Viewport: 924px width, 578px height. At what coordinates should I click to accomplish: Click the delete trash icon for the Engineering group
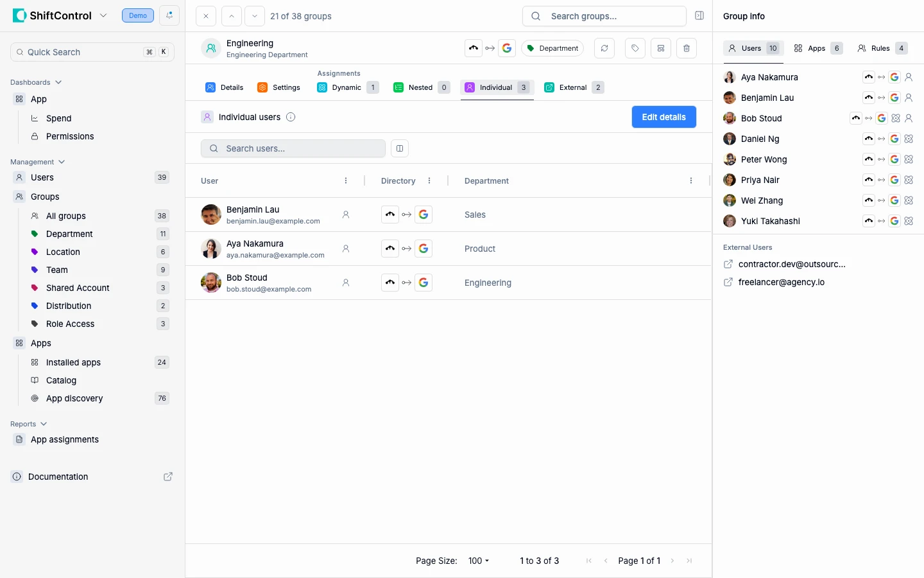click(686, 48)
